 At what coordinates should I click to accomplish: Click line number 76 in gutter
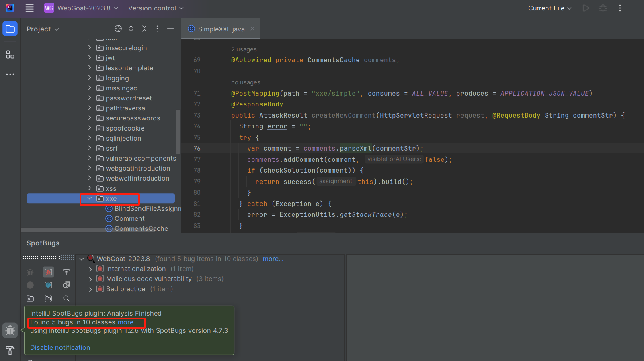pos(197,148)
